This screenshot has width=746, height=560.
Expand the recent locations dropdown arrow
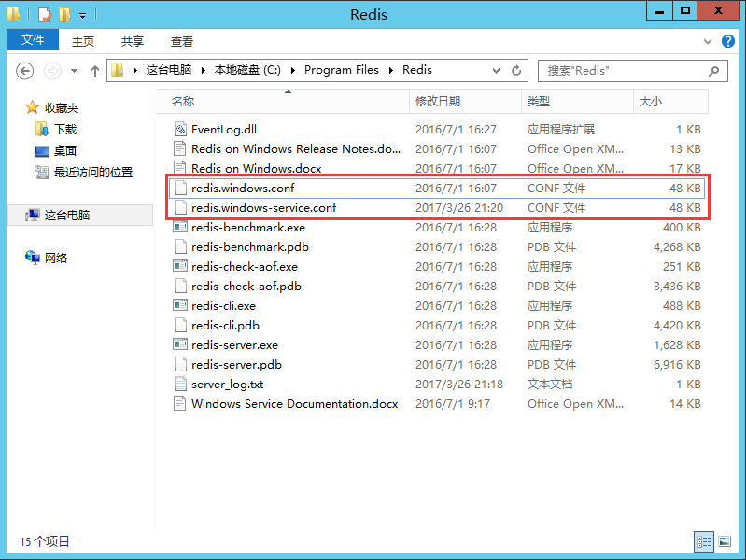pos(74,71)
